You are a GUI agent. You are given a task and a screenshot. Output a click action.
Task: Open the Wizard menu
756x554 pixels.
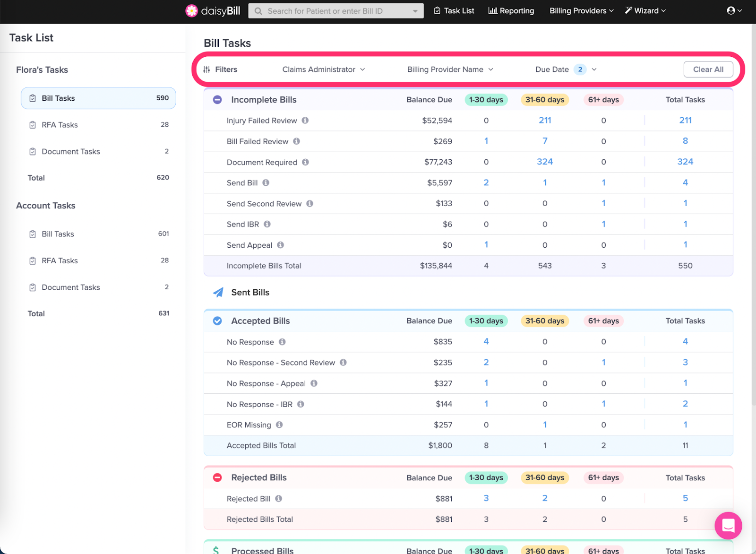pos(645,11)
